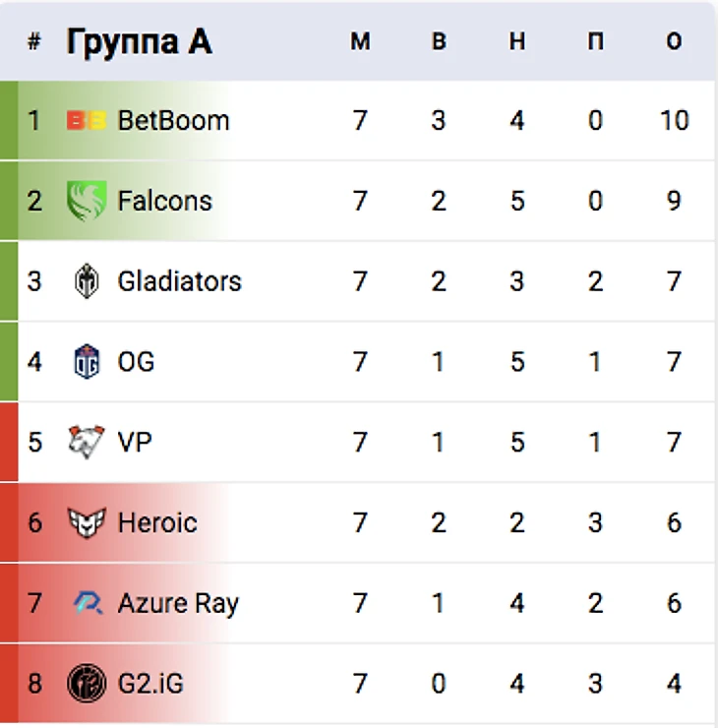Click the О points column header

pos(674,42)
